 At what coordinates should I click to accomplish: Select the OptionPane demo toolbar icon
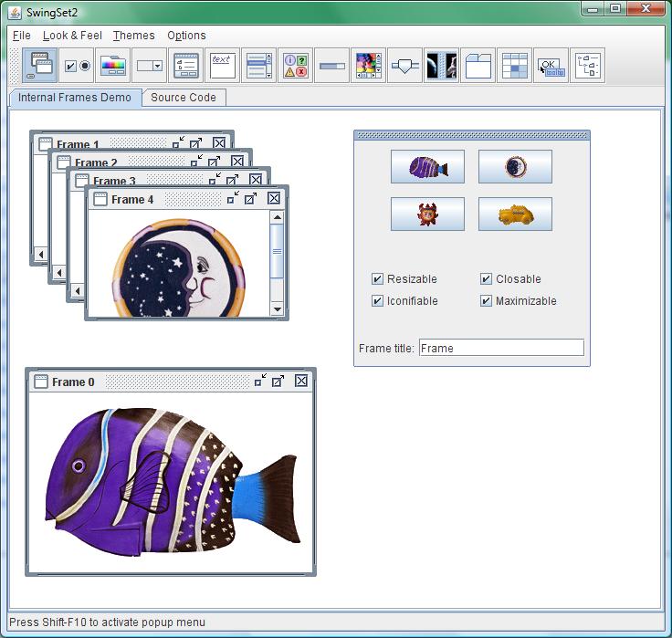(x=296, y=66)
